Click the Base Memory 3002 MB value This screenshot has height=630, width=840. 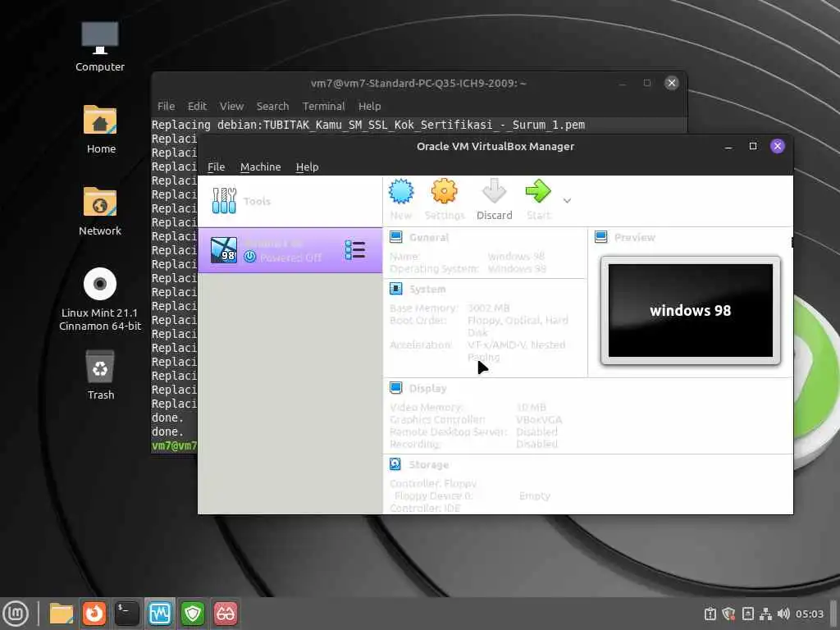(489, 308)
